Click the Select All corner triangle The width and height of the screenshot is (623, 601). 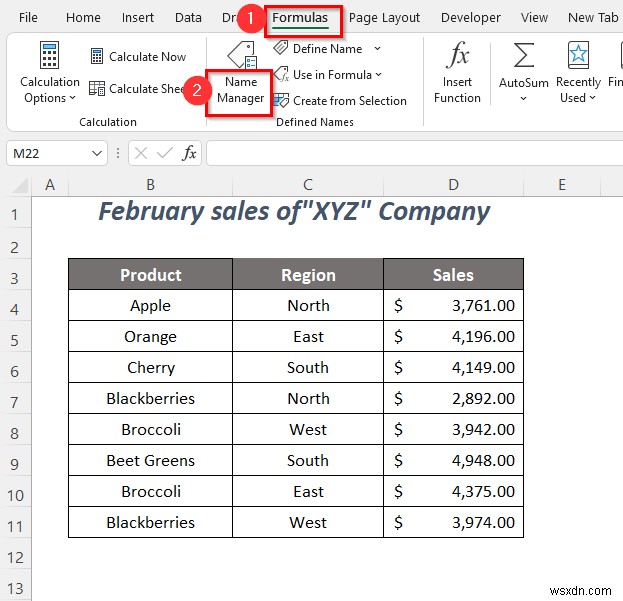point(20,185)
